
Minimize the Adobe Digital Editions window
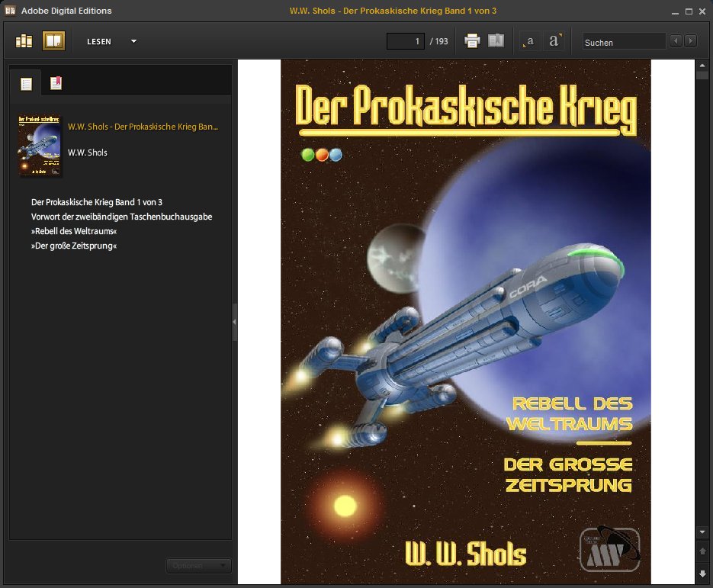click(676, 11)
